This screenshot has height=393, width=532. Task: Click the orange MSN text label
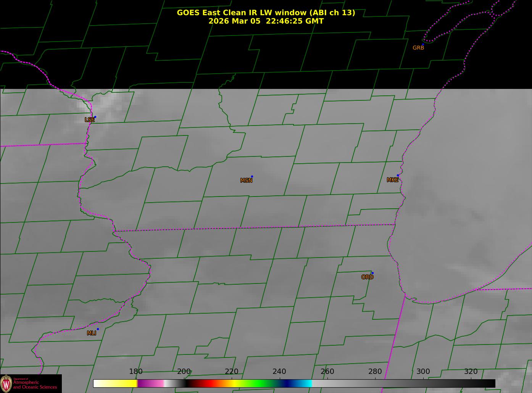pyautogui.click(x=246, y=180)
